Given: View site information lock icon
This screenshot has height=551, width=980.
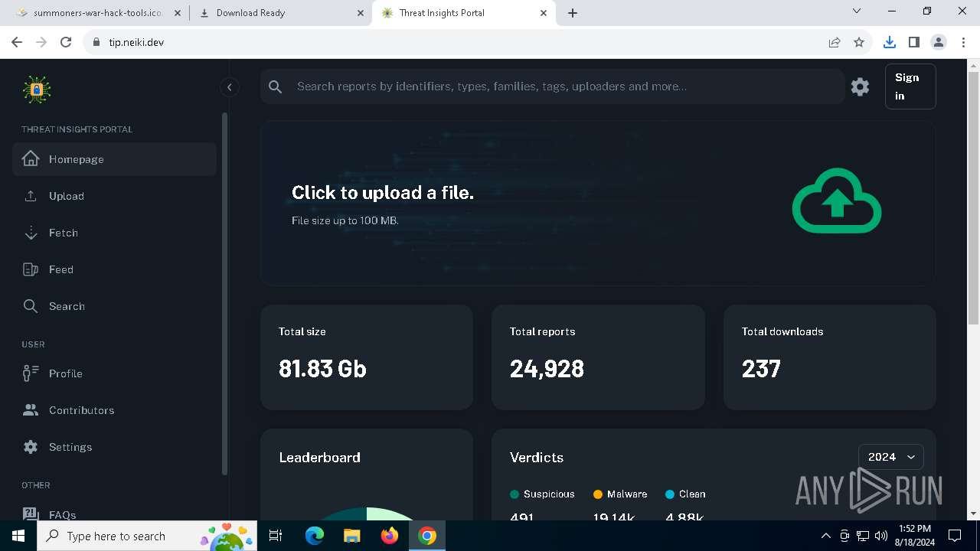Looking at the screenshot, I should [96, 42].
